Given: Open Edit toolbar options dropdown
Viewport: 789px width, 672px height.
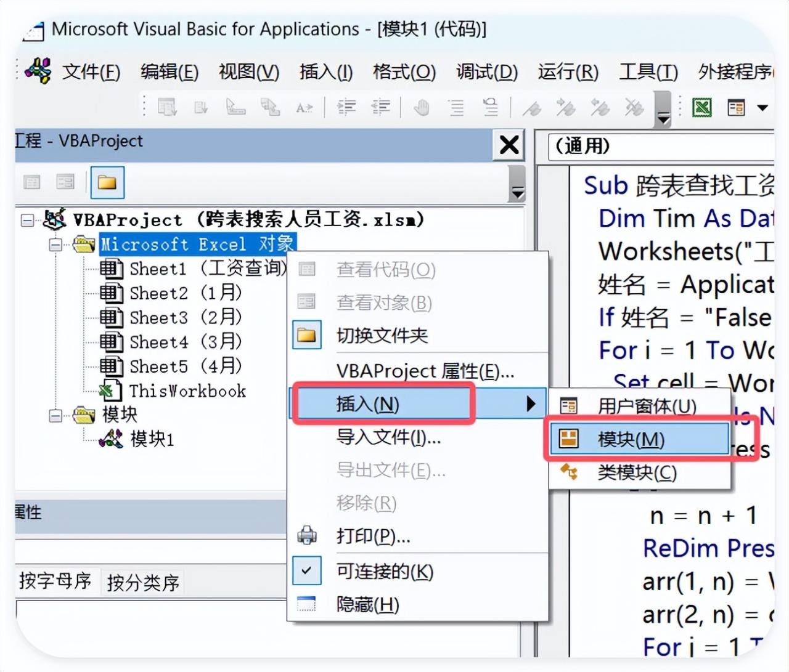Looking at the screenshot, I should (x=663, y=108).
